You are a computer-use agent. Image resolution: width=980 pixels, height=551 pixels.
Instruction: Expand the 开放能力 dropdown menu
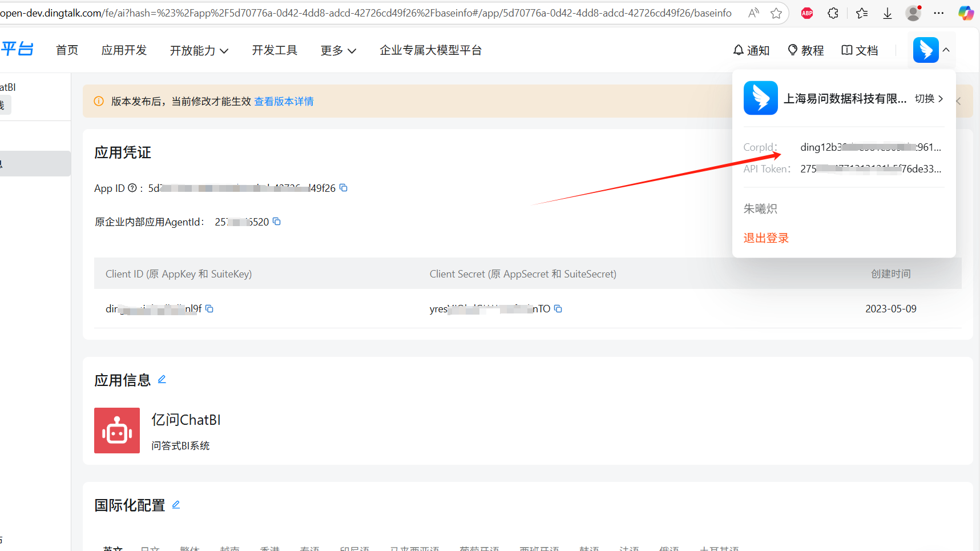(x=199, y=51)
